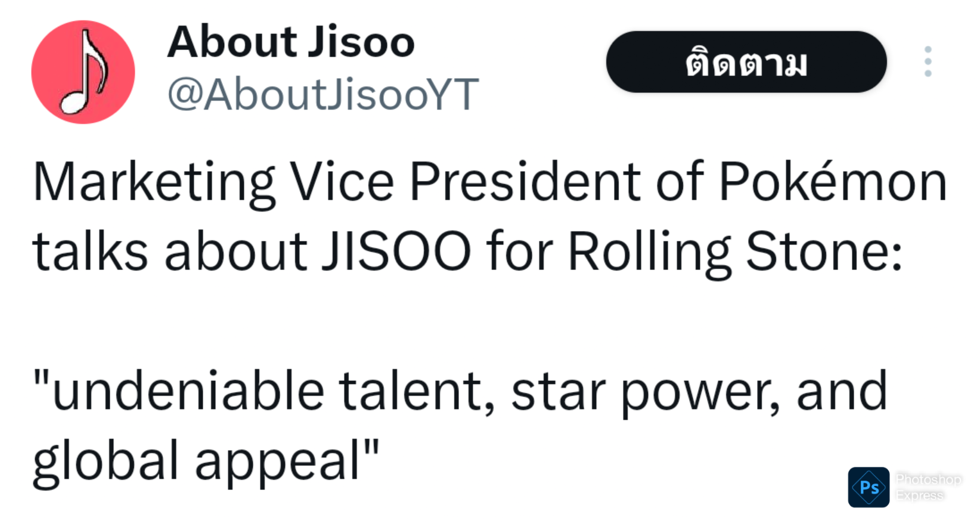Click the Express watermark text
The height and width of the screenshot is (524, 980).
coord(919,495)
